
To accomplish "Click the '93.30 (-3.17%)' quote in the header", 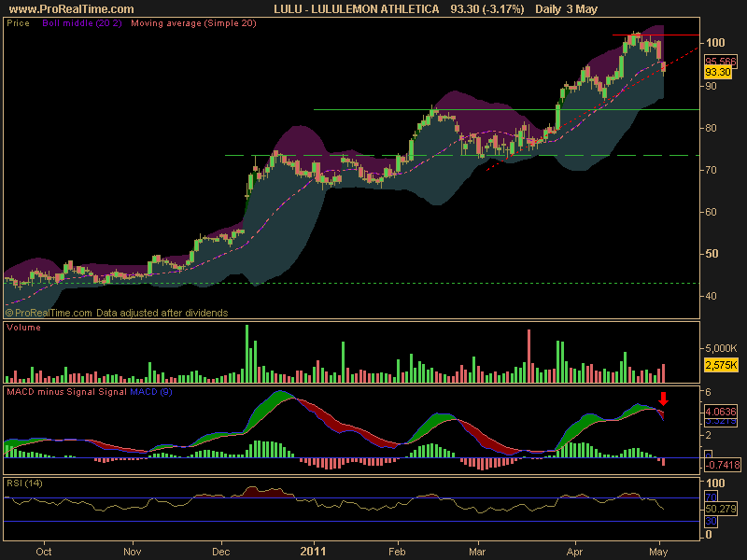I will click(x=486, y=9).
